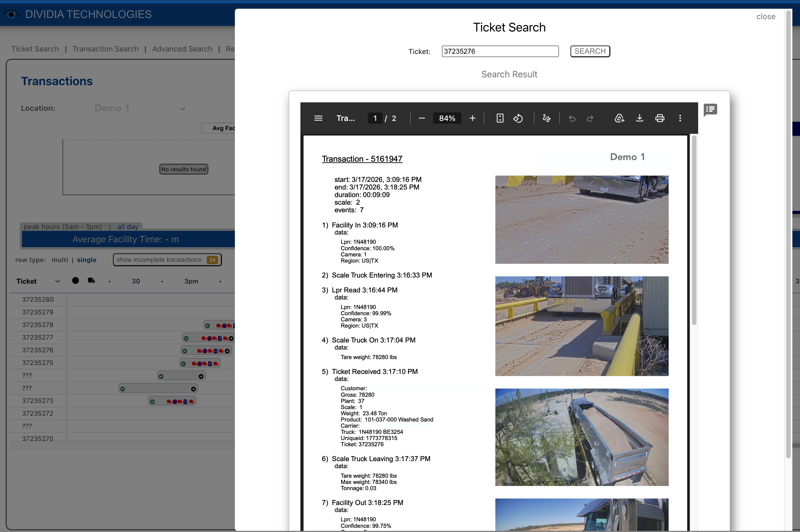Switch to Transaction Search
The image size is (800, 532).
point(105,49)
